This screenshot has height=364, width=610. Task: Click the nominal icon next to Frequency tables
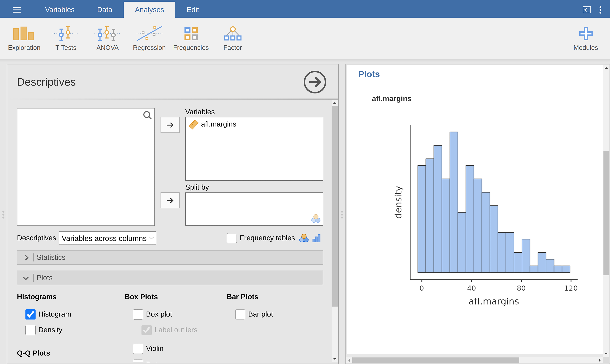[304, 238]
